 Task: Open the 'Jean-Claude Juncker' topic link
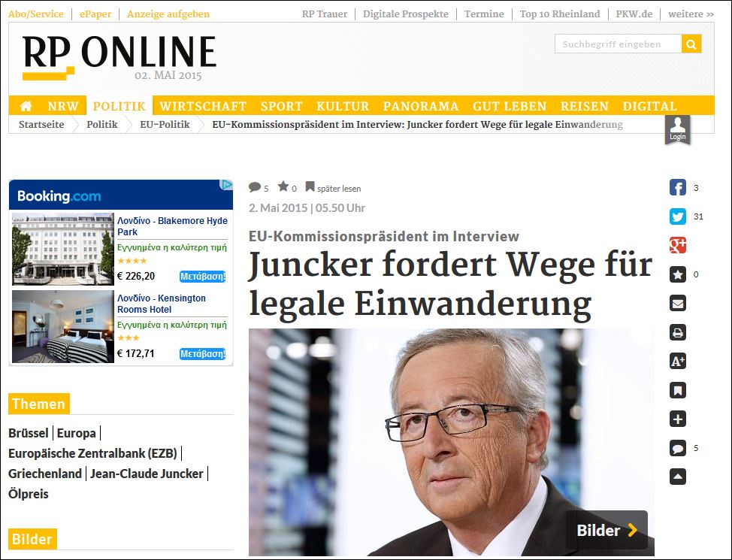pos(147,474)
